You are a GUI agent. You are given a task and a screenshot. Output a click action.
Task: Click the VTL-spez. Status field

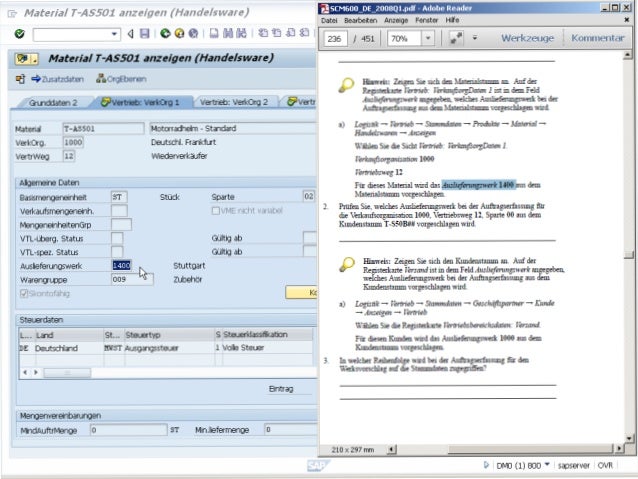tap(117, 252)
